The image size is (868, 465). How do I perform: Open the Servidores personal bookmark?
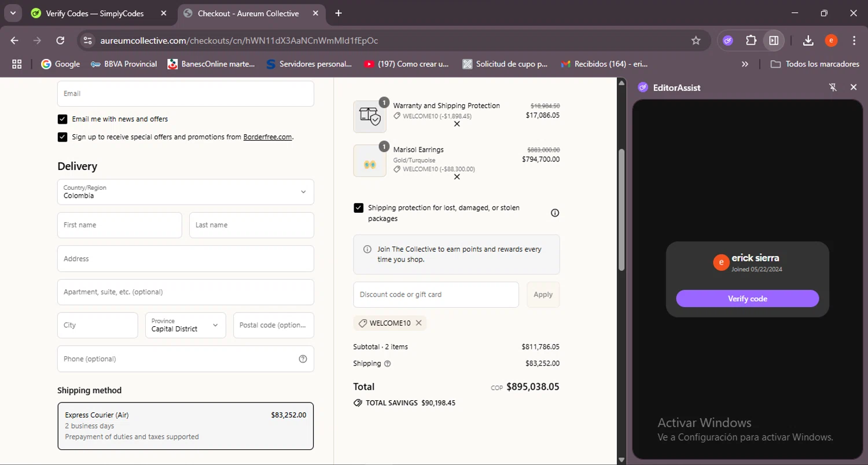point(309,64)
